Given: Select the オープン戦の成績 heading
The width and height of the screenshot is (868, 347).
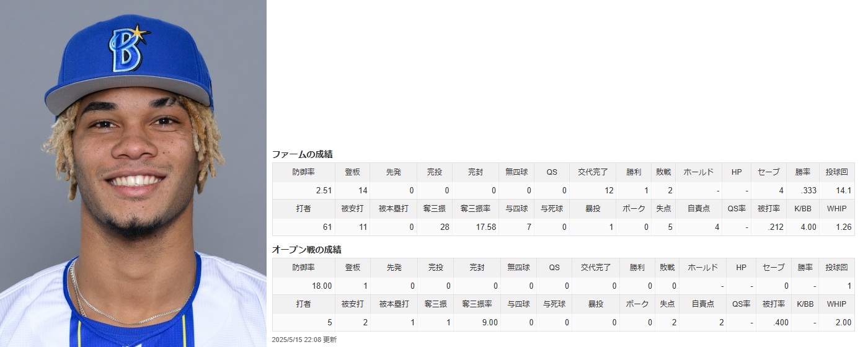Looking at the screenshot, I should click(x=307, y=250).
